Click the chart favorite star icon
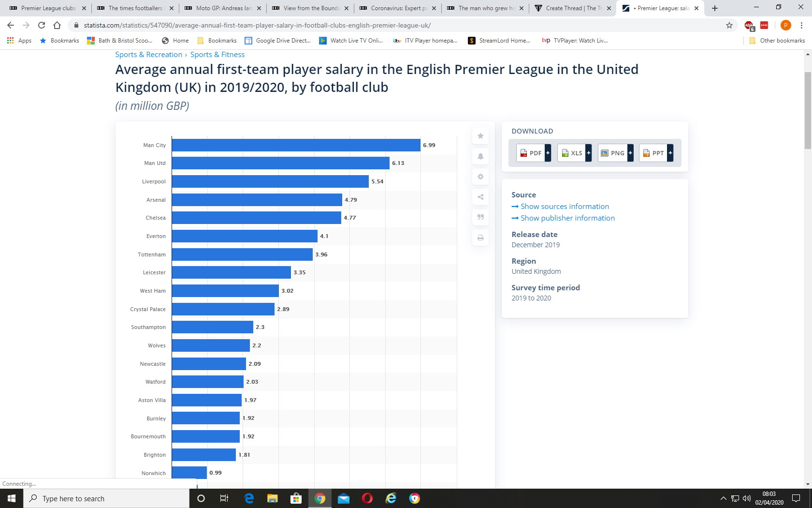Screen dimensions: 812x508 click(480, 136)
